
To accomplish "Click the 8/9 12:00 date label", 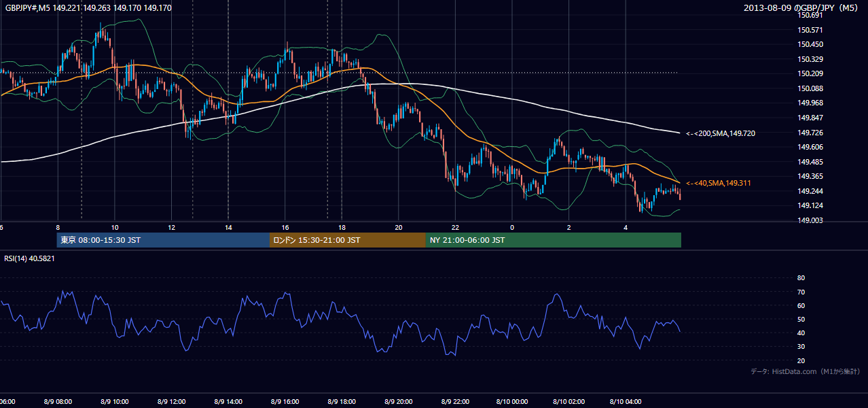I will pos(170,401).
